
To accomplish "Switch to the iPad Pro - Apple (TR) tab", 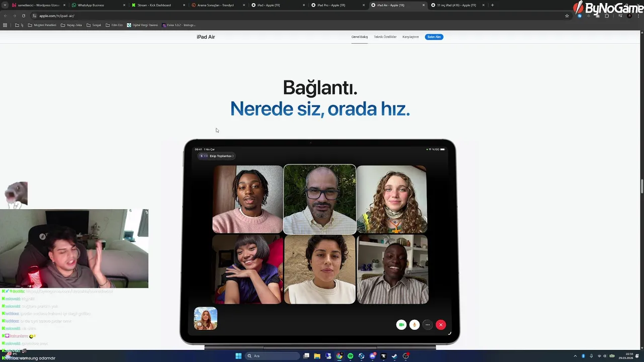I will click(x=337, y=5).
